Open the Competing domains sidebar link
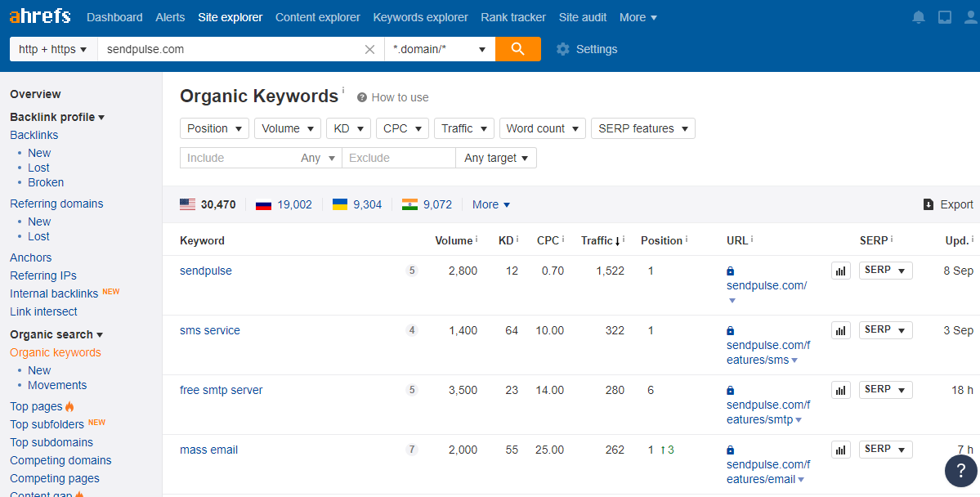 click(60, 460)
